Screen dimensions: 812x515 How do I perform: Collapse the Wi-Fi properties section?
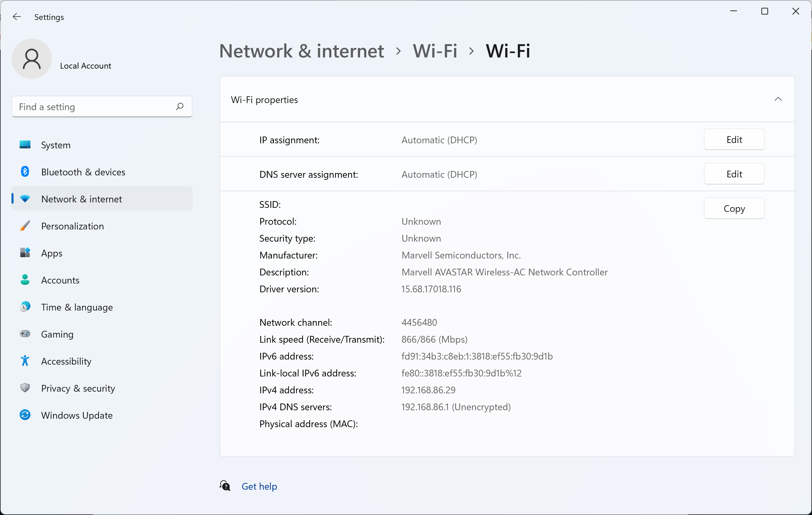point(778,99)
